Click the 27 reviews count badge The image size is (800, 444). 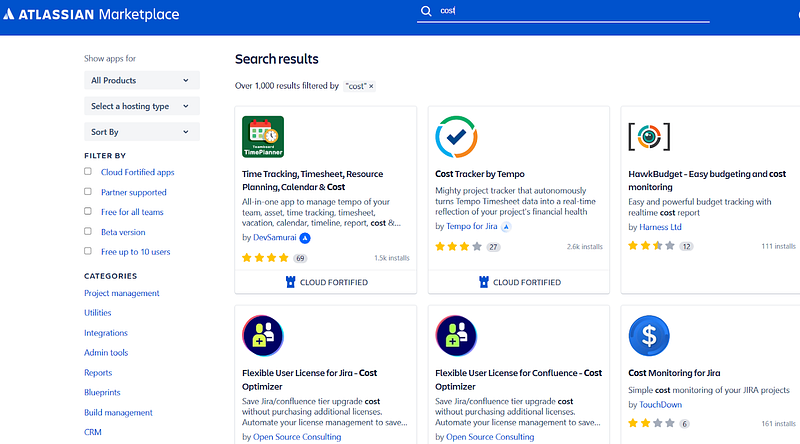[493, 247]
